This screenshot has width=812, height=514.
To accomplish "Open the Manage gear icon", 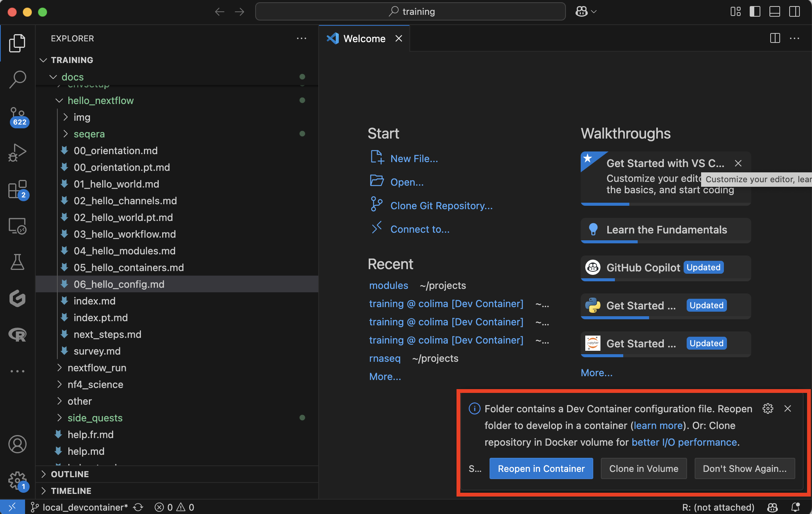I will click(x=17, y=481).
